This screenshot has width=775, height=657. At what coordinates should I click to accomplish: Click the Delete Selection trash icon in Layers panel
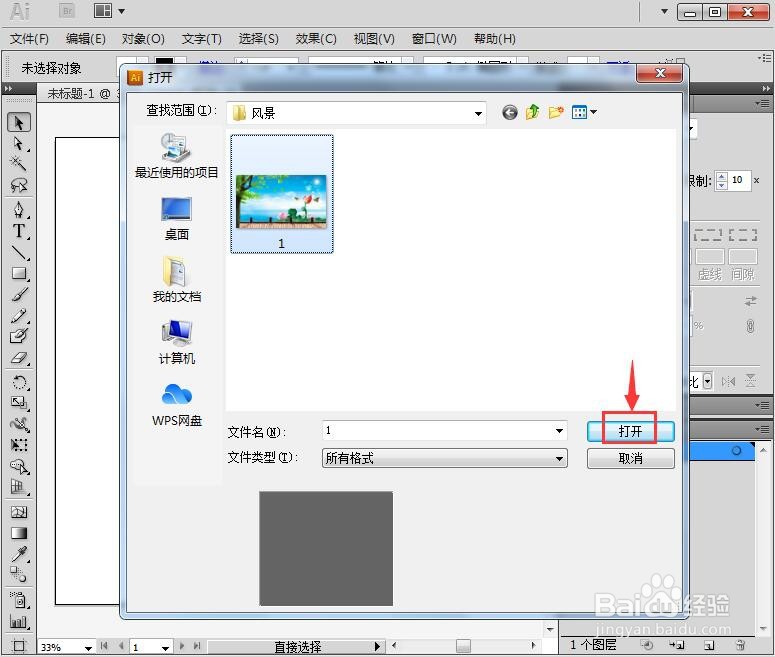(740, 645)
